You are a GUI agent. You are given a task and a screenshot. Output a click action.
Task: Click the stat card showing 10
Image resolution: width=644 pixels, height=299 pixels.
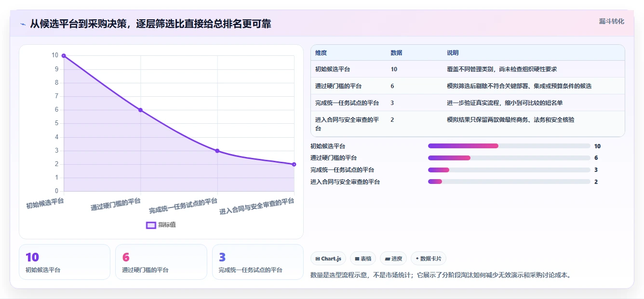(65, 262)
